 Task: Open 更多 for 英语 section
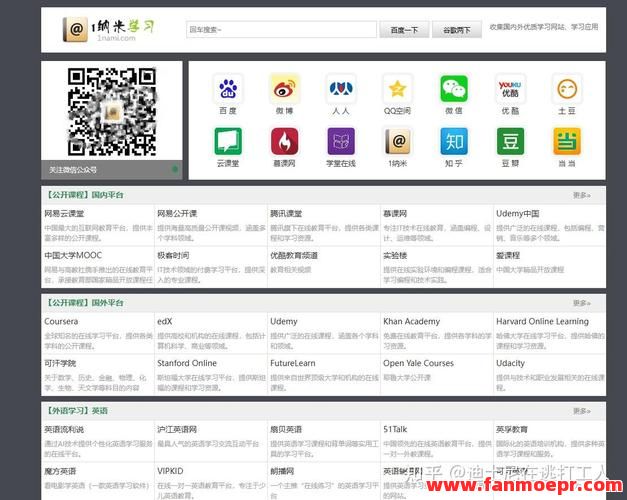(581, 411)
